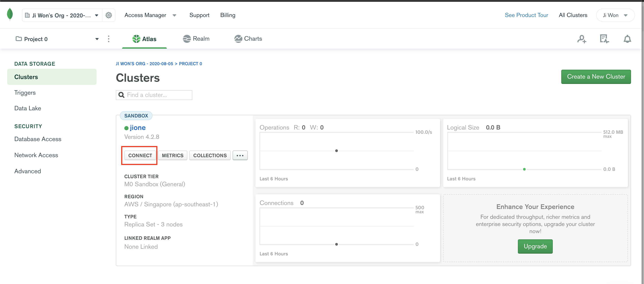Open Data Lake in the sidebar
The height and width of the screenshot is (284, 644).
[28, 108]
